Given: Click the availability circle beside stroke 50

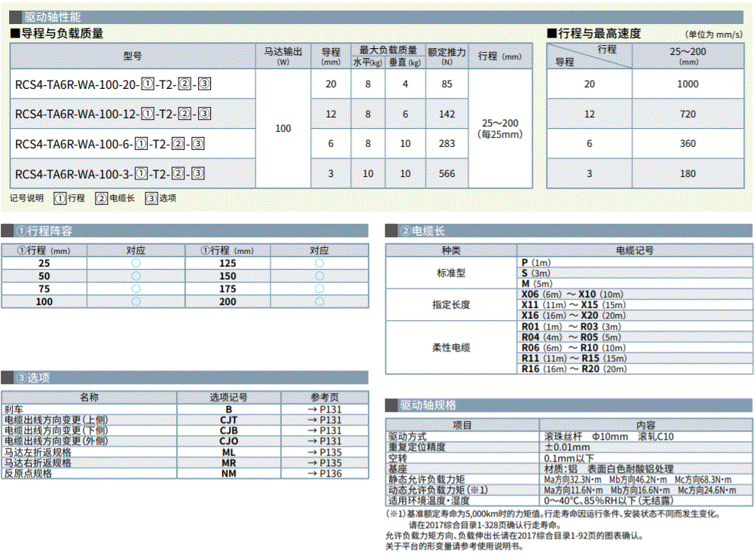Looking at the screenshot, I should [x=136, y=276].
